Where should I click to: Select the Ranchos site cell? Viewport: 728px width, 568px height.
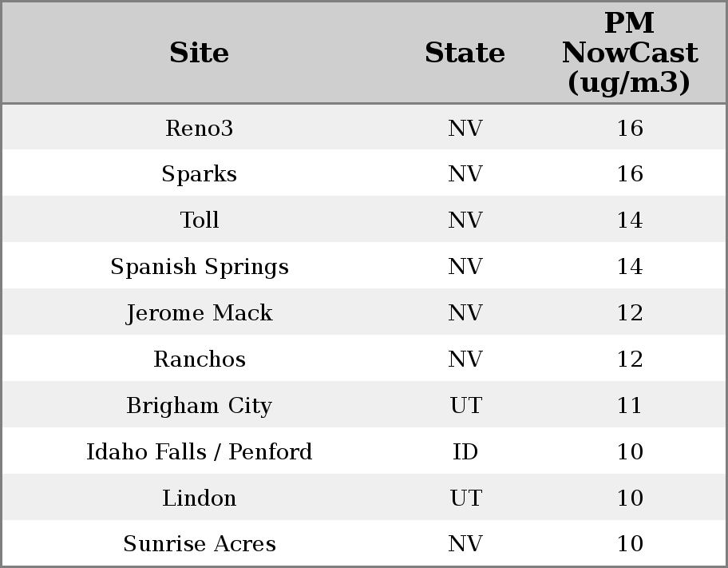tap(199, 359)
